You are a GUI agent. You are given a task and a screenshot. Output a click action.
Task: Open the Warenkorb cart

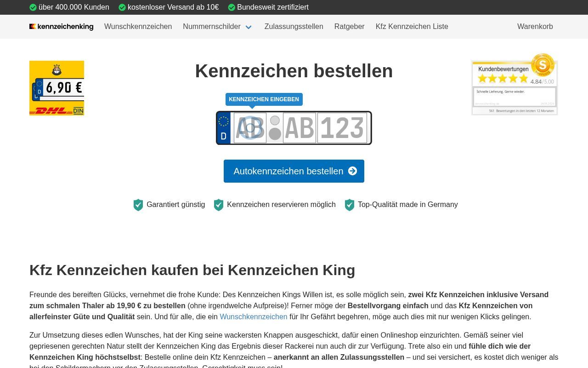[x=535, y=27]
